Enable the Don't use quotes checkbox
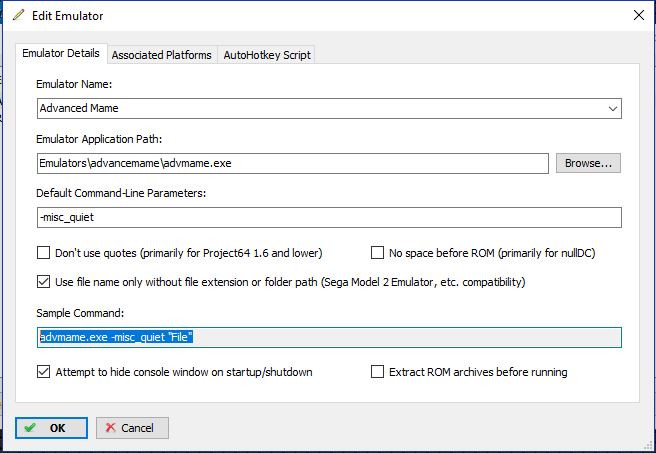656x453 pixels. (44, 253)
